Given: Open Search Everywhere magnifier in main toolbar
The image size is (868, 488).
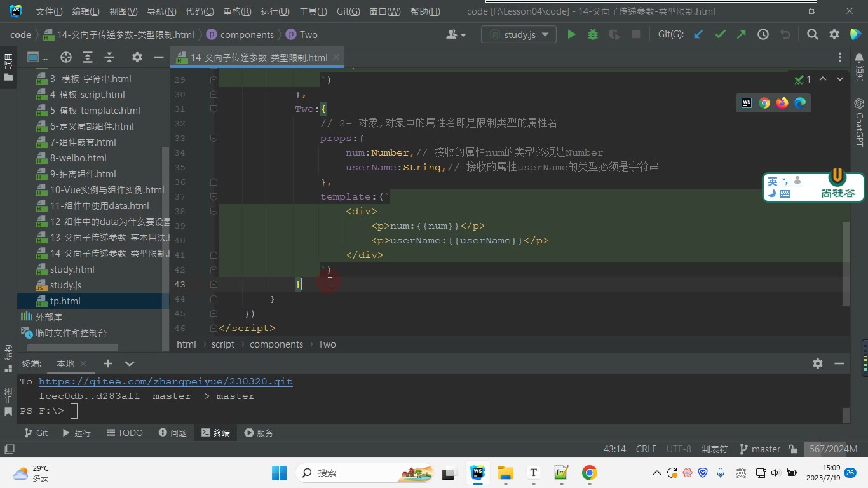Looking at the screenshot, I should click(813, 35).
